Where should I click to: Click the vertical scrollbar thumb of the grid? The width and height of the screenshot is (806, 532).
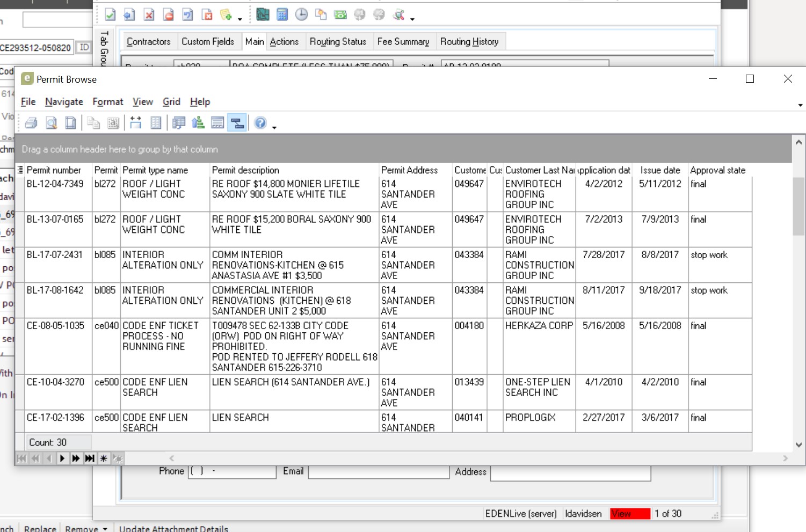[x=798, y=207]
